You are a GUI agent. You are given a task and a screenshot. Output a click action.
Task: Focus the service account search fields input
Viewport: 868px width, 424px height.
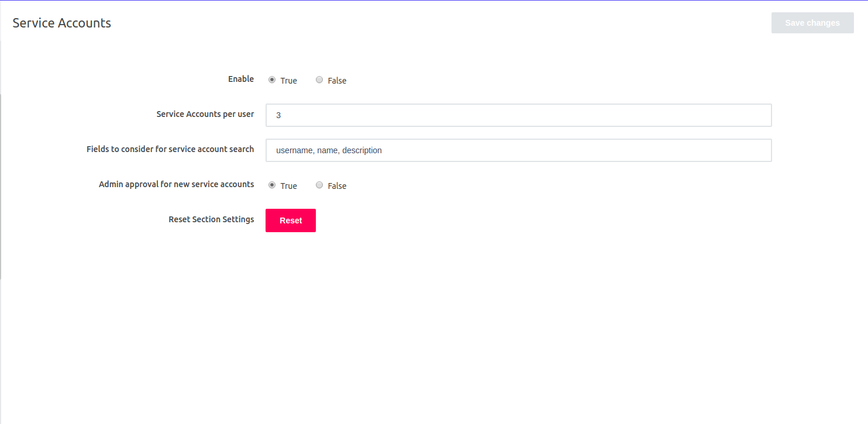tap(518, 150)
